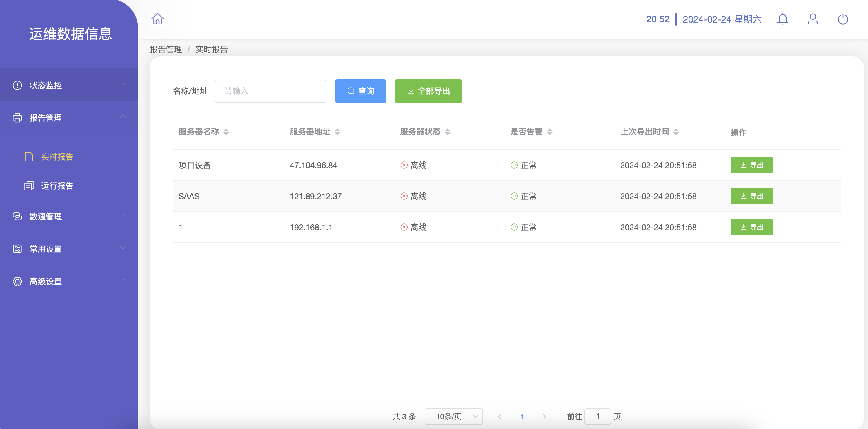
Task: Click the SAAS server name cell
Action: click(189, 196)
